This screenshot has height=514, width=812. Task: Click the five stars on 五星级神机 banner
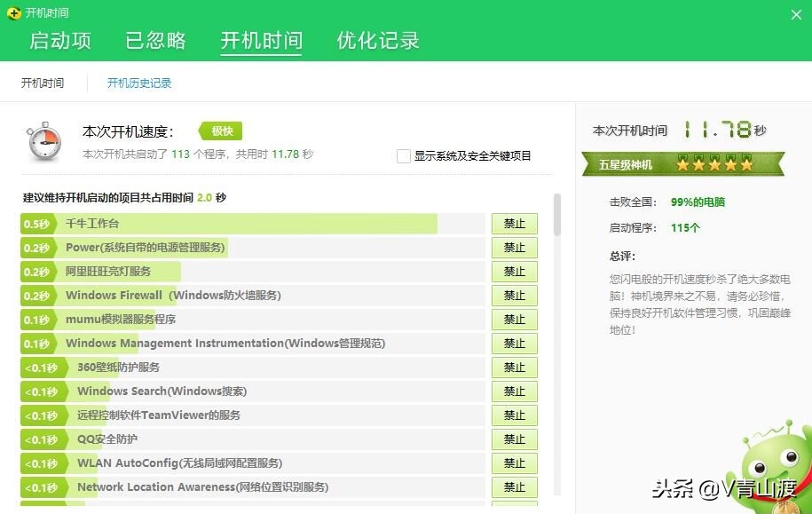[713, 163]
